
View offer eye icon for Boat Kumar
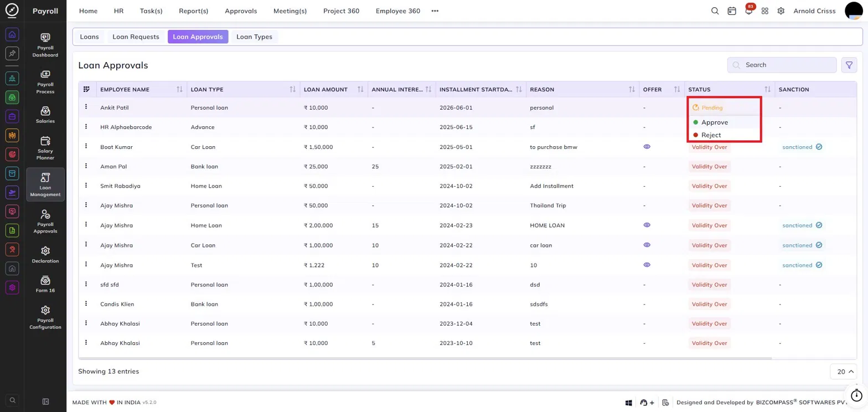[647, 147]
